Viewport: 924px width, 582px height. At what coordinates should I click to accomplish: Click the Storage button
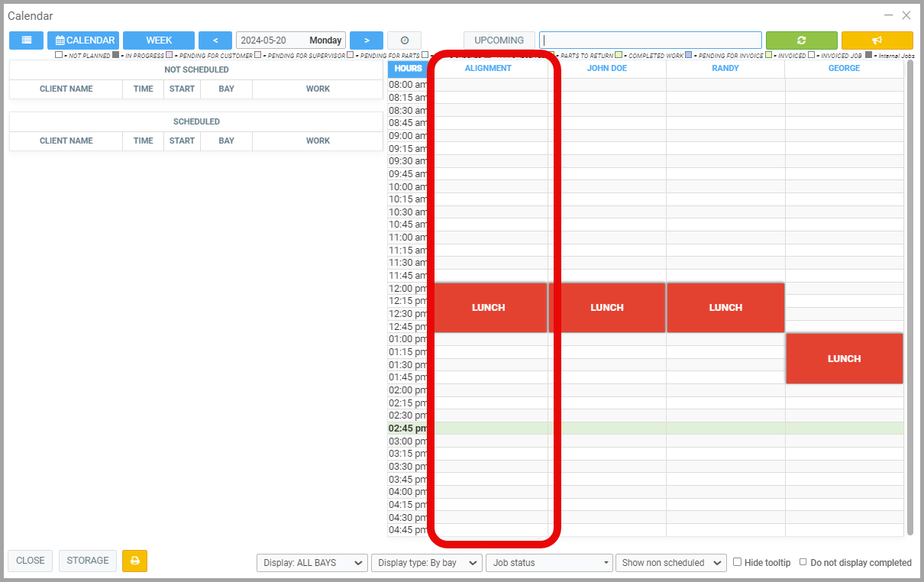point(88,561)
